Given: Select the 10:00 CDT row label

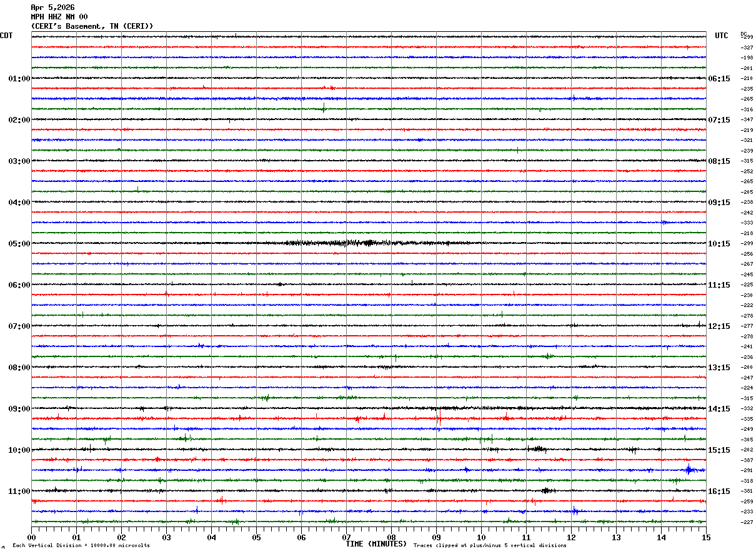Looking at the screenshot, I should (x=19, y=450).
